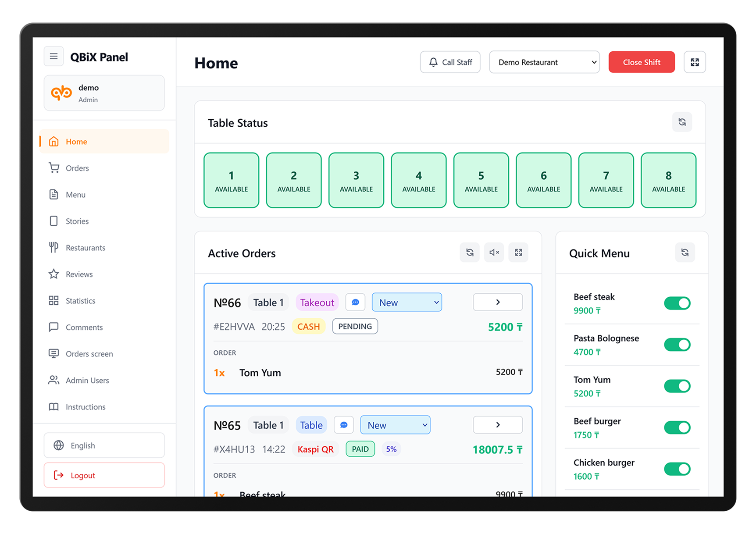Expand Active Orders to fullscreen
Screen dimensions: 756x534
coord(518,253)
